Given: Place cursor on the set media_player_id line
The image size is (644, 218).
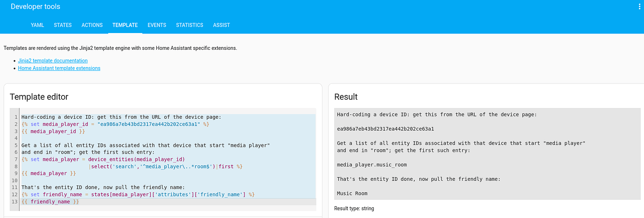Looking at the screenshot, I should pyautogui.click(x=115, y=124).
